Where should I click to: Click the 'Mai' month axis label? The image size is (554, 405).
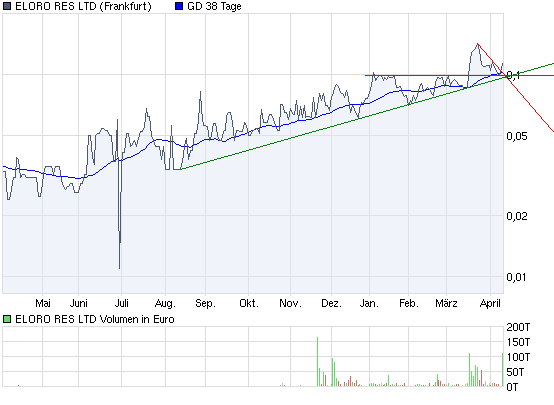click(x=43, y=303)
